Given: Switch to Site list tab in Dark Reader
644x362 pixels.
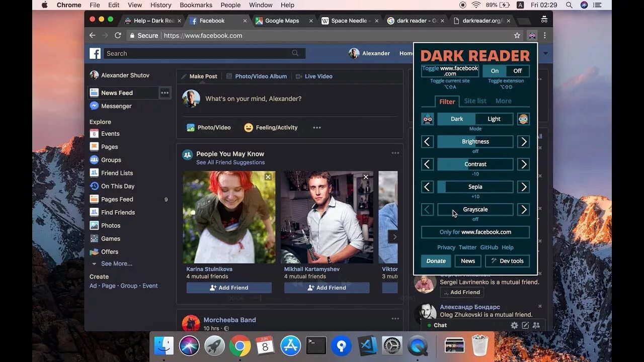Looking at the screenshot, I should point(475,101).
